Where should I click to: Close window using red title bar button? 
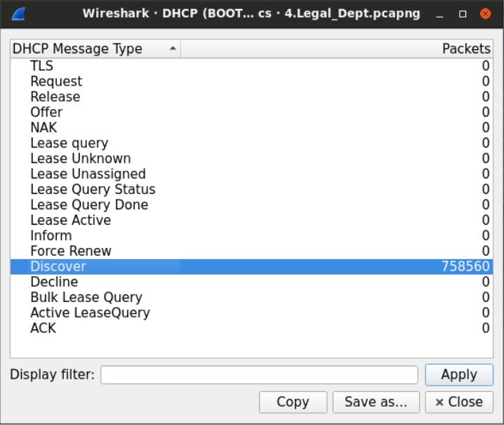point(485,14)
